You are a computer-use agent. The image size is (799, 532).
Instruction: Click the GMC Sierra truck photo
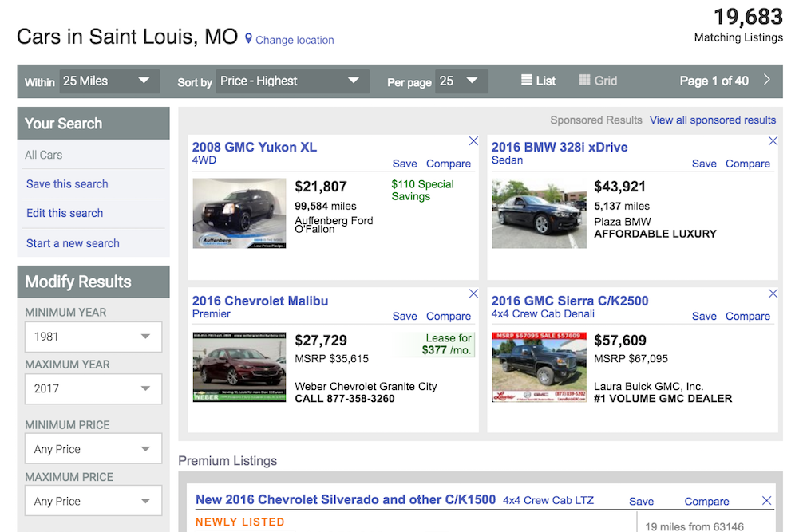(539, 367)
